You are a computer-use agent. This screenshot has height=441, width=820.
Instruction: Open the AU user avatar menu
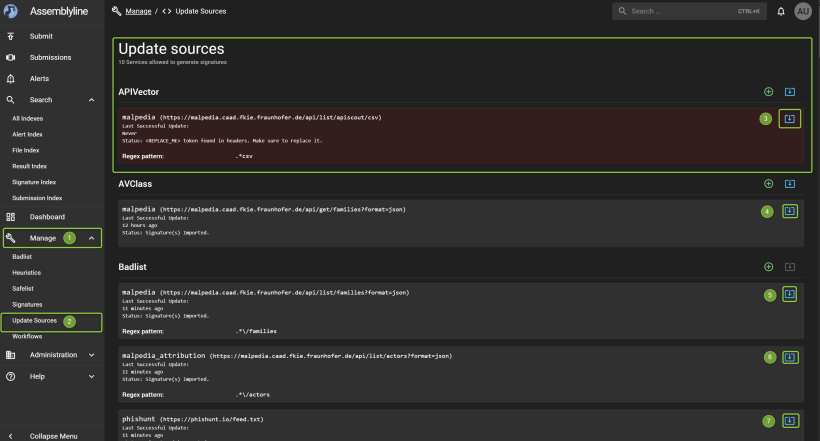pos(803,11)
